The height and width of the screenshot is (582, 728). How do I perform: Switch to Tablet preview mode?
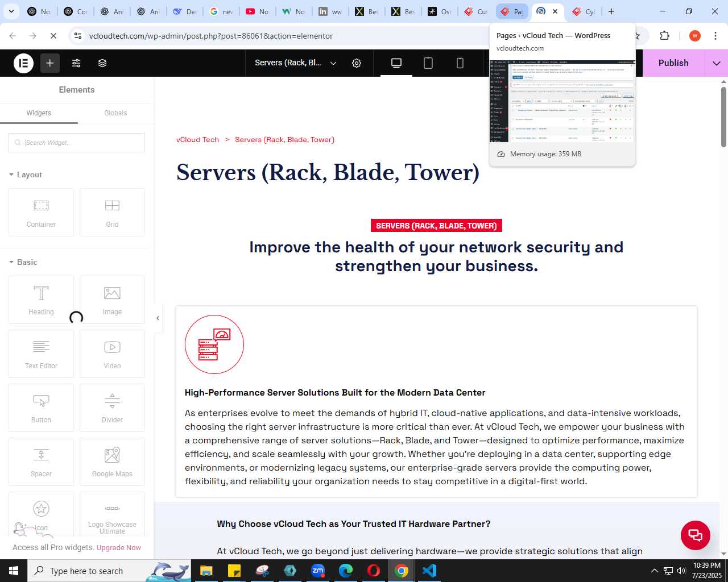coord(428,63)
